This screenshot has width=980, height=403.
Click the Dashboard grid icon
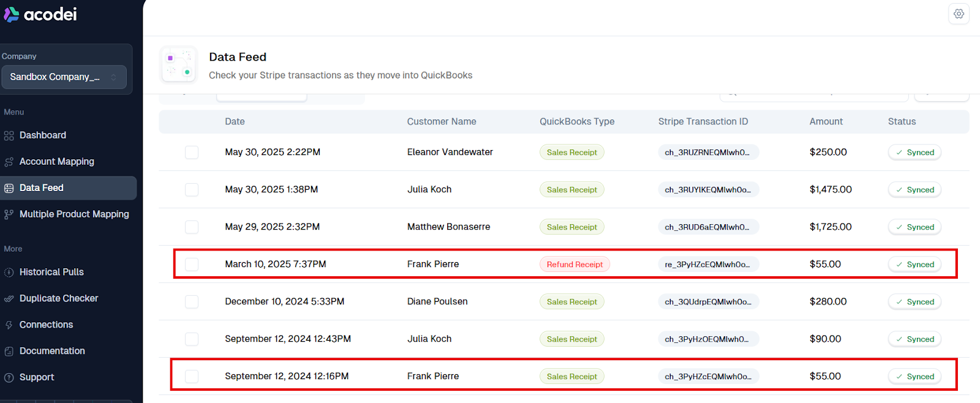[9, 135]
